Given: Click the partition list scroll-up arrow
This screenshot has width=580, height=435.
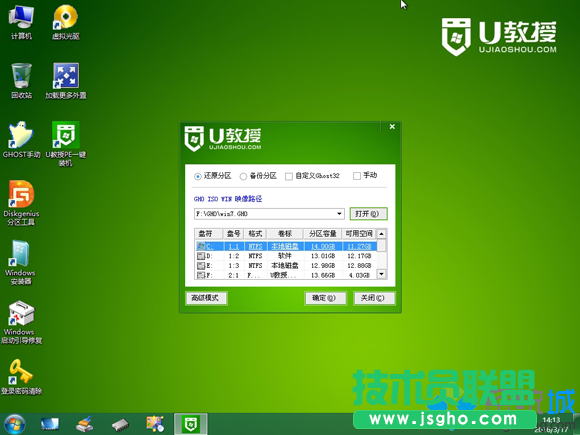Looking at the screenshot, I should pos(381,234).
